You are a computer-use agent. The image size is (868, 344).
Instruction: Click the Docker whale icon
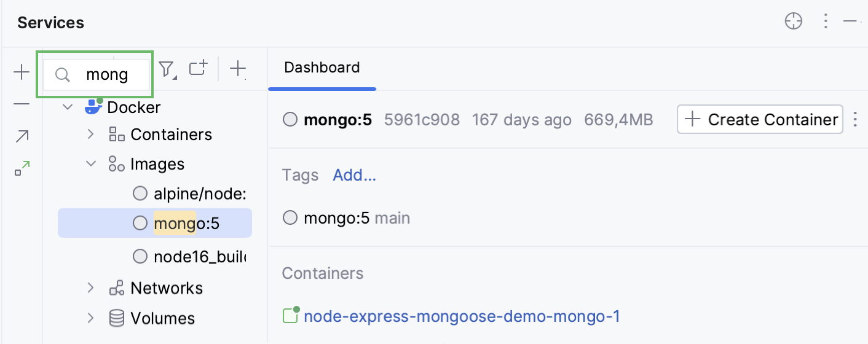93,107
